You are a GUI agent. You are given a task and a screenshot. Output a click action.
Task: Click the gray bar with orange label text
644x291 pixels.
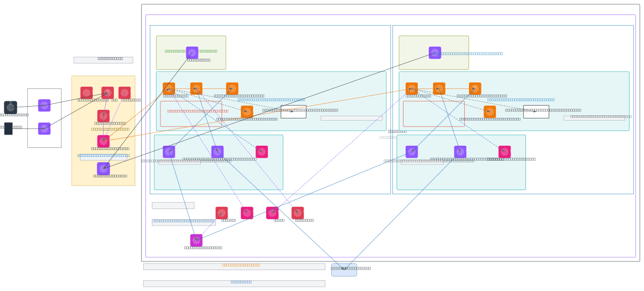(x=234, y=266)
